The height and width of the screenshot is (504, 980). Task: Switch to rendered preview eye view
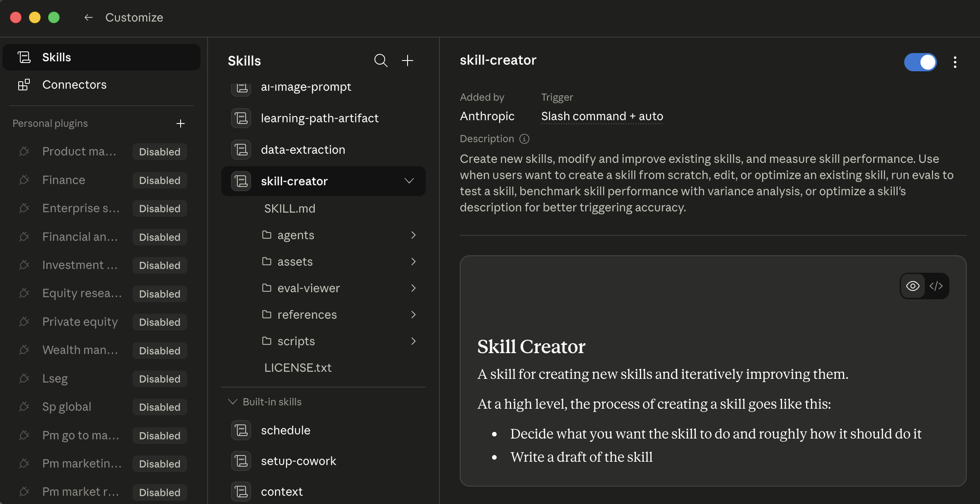[913, 286]
